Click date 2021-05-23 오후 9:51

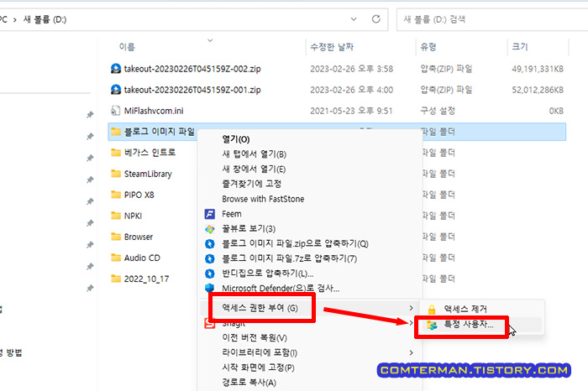point(351,111)
